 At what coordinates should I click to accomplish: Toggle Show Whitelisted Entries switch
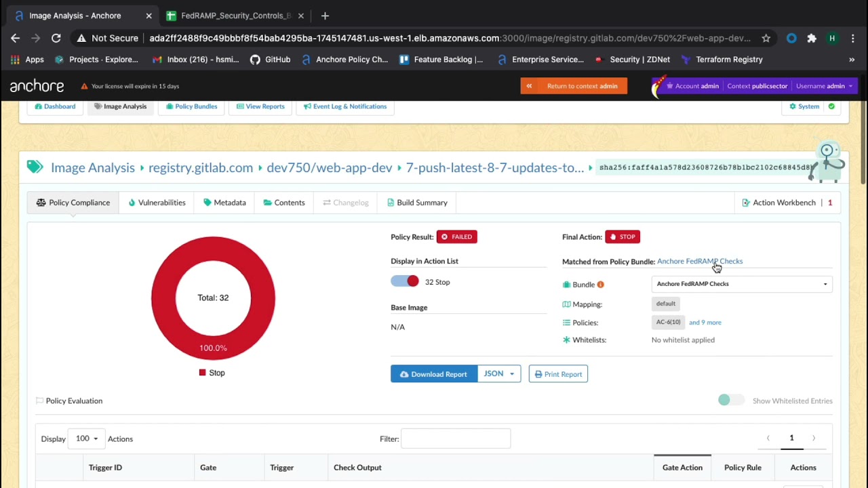click(x=731, y=401)
